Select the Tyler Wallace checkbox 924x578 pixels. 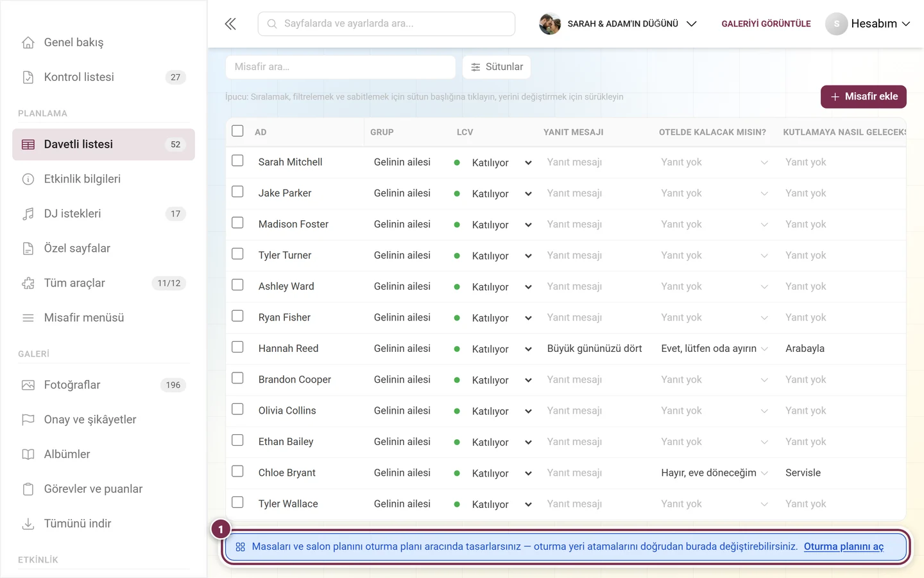coord(237,502)
